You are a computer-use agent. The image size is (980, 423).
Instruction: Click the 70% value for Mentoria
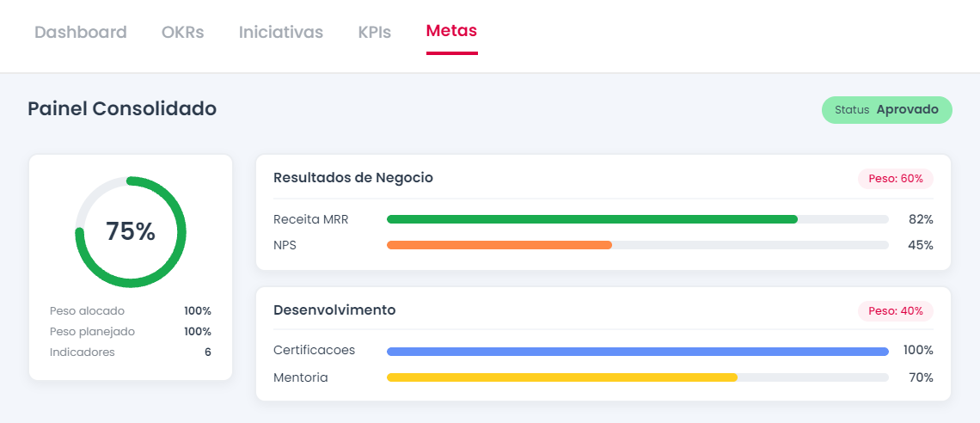pos(921,377)
